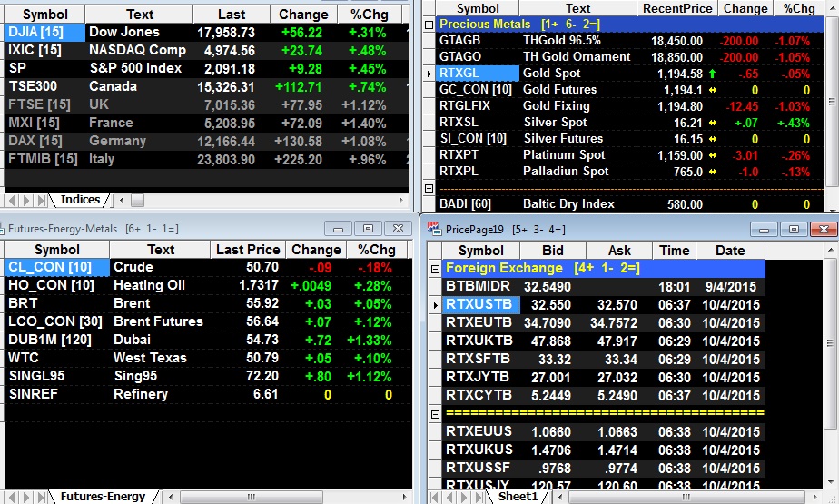Viewport: 839px width, 504px height.
Task: Select HO_CON [10] Heating Oil symbol
Action: coord(56,285)
